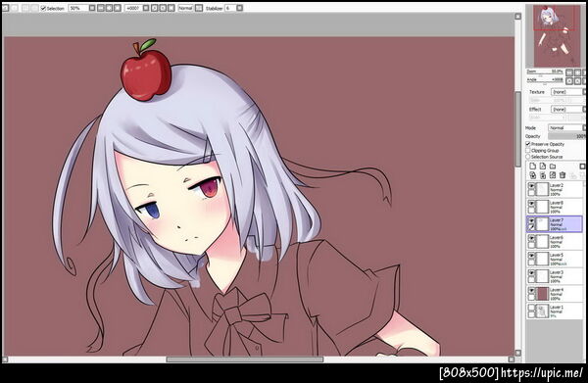Toggle the Selection edge checkbox in the toolbar
Viewport: 588px width, 383px height.
[x=43, y=8]
